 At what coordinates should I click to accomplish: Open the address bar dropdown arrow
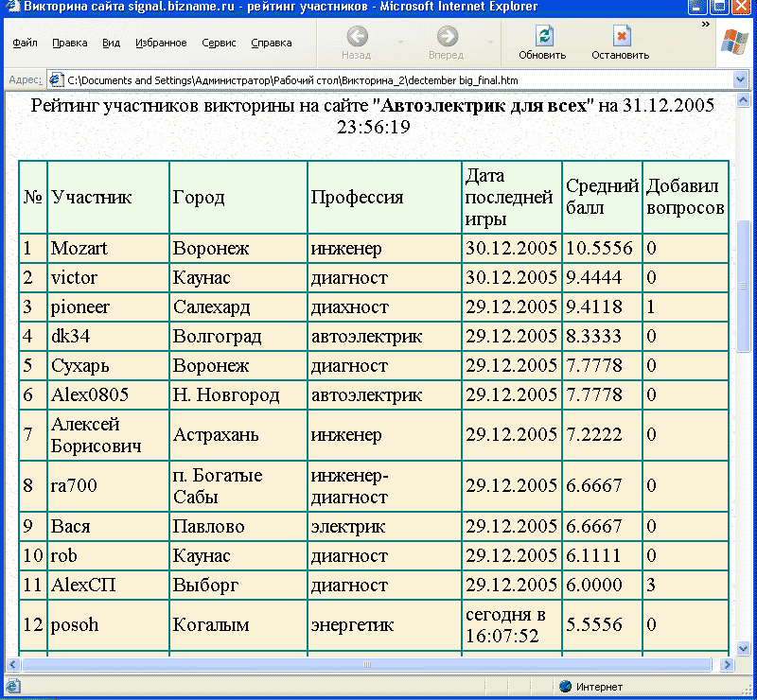740,79
